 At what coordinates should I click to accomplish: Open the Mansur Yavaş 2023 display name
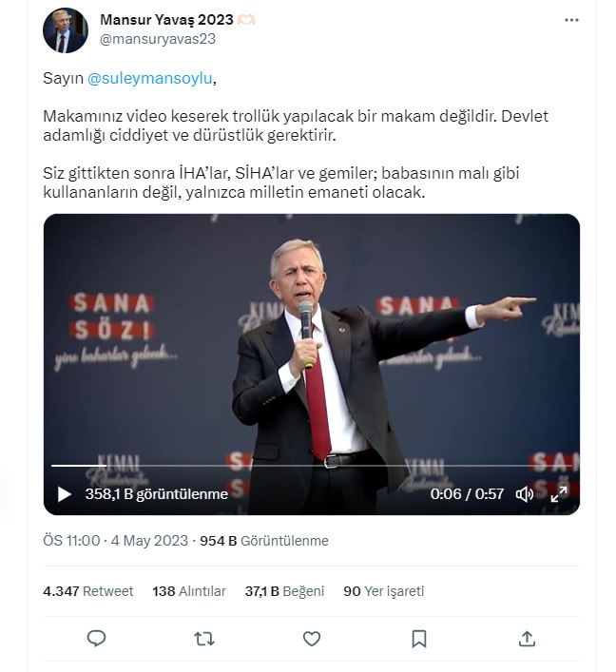pyautogui.click(x=166, y=20)
